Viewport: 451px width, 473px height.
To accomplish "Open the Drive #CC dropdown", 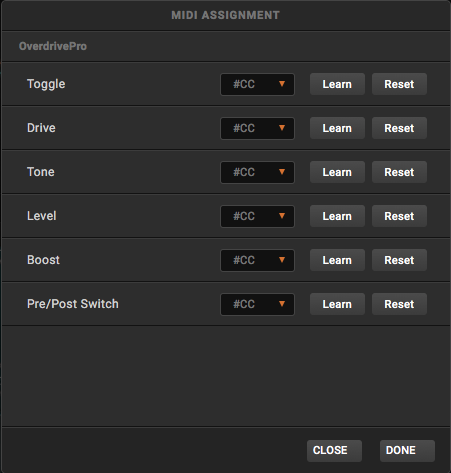I will click(x=257, y=128).
